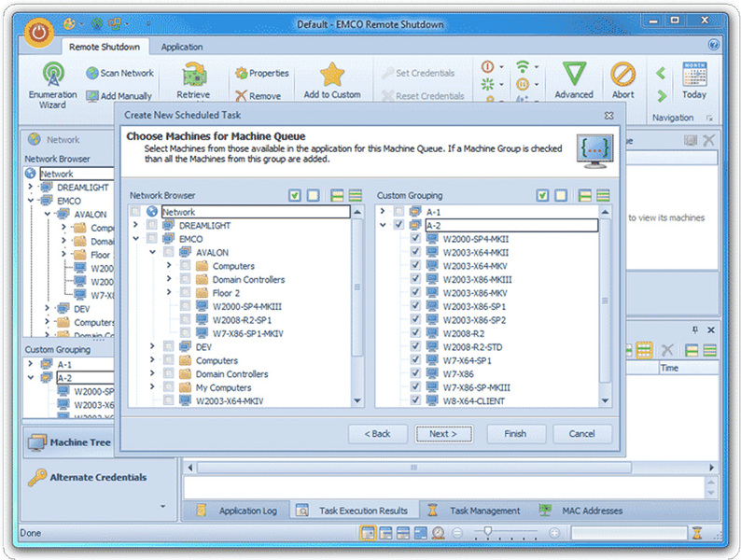741x560 pixels.
Task: Check the A-1 group checkbox
Action: click(x=398, y=211)
